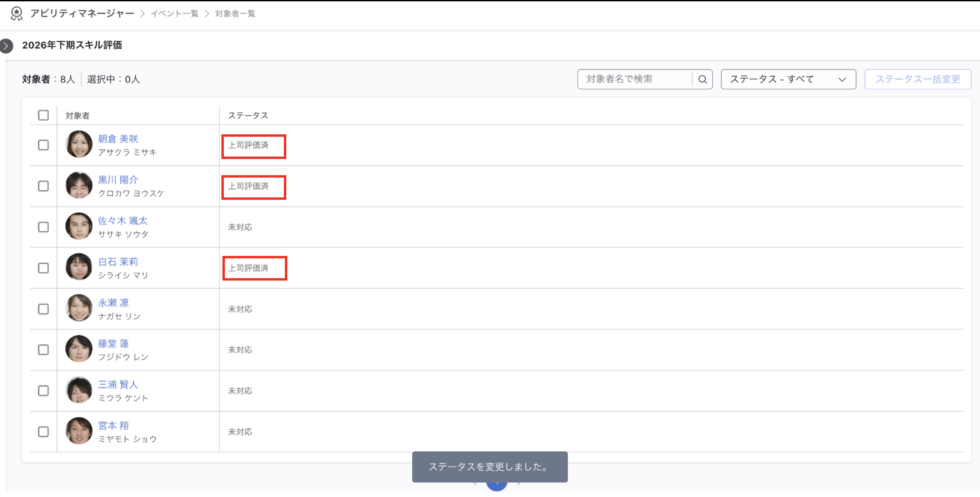
Task: Click 佐々木 颯太 profile avatar
Action: (x=79, y=226)
